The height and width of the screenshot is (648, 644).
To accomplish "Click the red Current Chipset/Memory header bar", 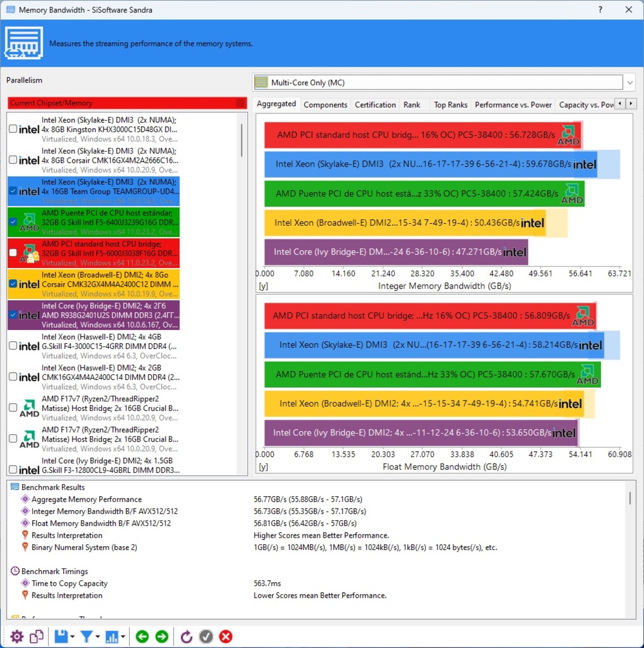I will 127,103.
